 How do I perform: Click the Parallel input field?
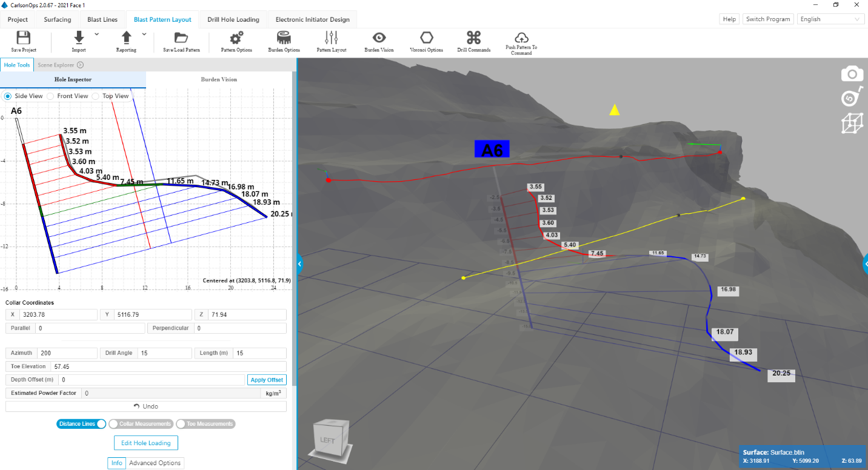tap(90, 328)
